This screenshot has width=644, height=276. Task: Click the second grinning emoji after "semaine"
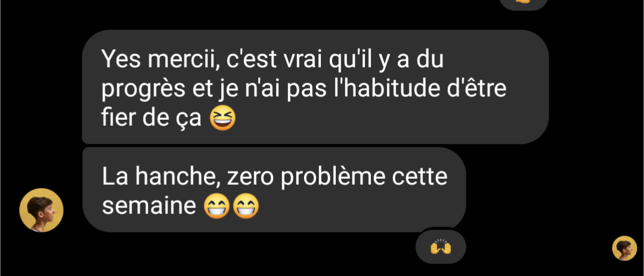pos(246,206)
